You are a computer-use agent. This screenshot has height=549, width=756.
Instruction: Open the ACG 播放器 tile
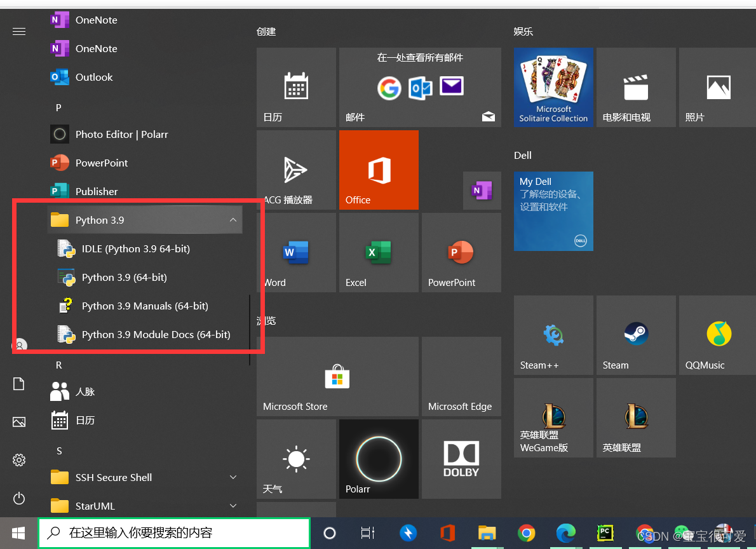pos(296,170)
